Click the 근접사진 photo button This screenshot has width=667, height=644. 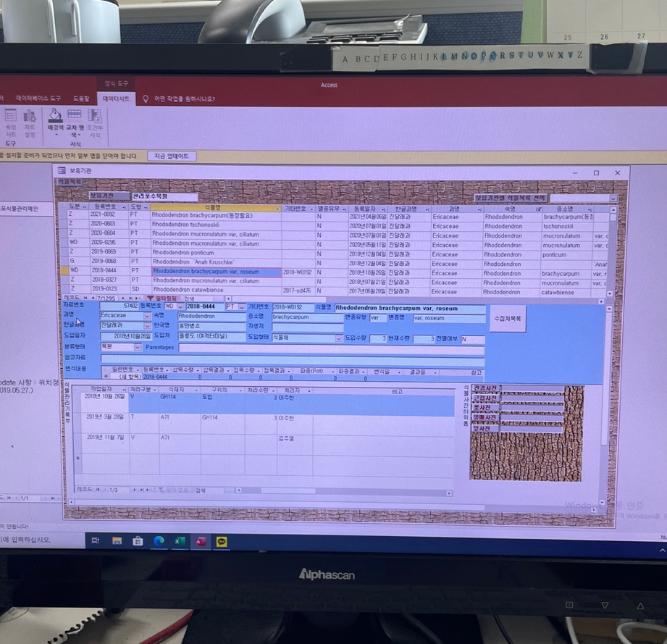click(486, 398)
